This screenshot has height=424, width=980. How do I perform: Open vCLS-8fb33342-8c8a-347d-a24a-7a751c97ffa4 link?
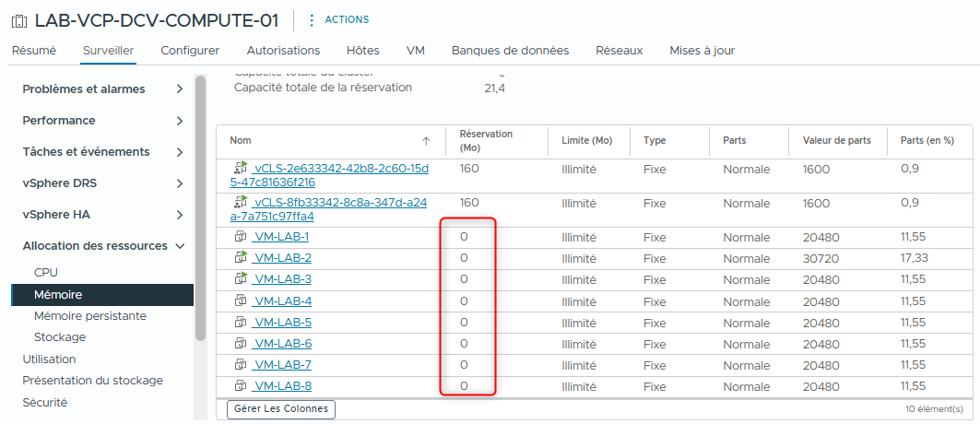pos(328,209)
